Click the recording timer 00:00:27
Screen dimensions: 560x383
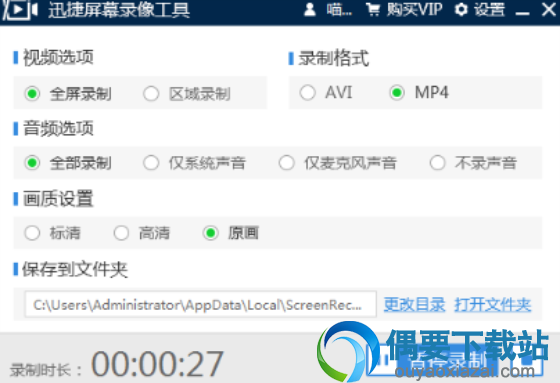coord(158,364)
